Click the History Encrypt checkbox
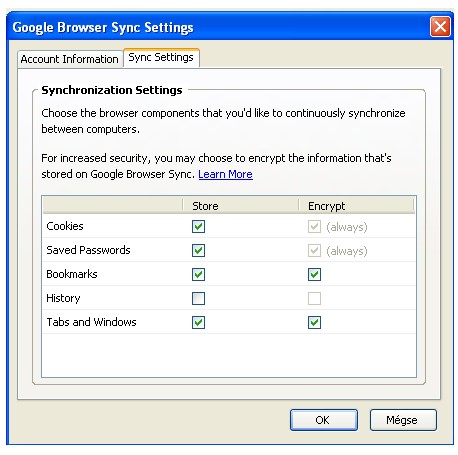Image resolution: width=458 pixels, height=455 pixels. (314, 298)
